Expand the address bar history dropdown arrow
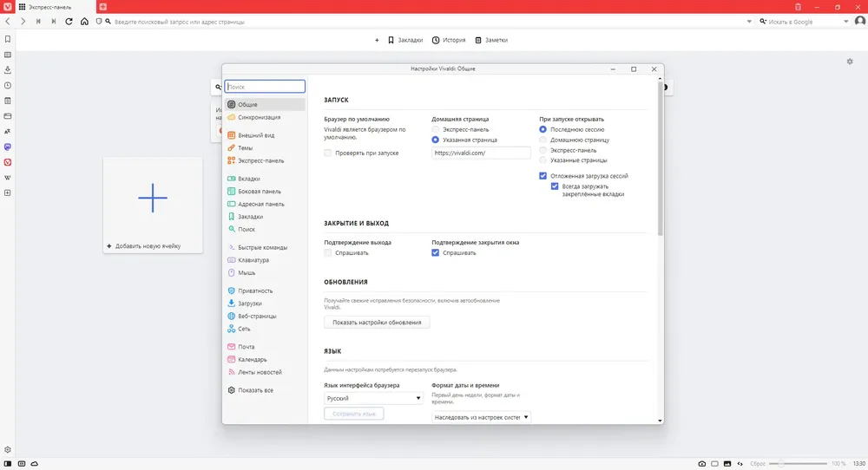This screenshot has width=868, height=470. click(x=749, y=22)
